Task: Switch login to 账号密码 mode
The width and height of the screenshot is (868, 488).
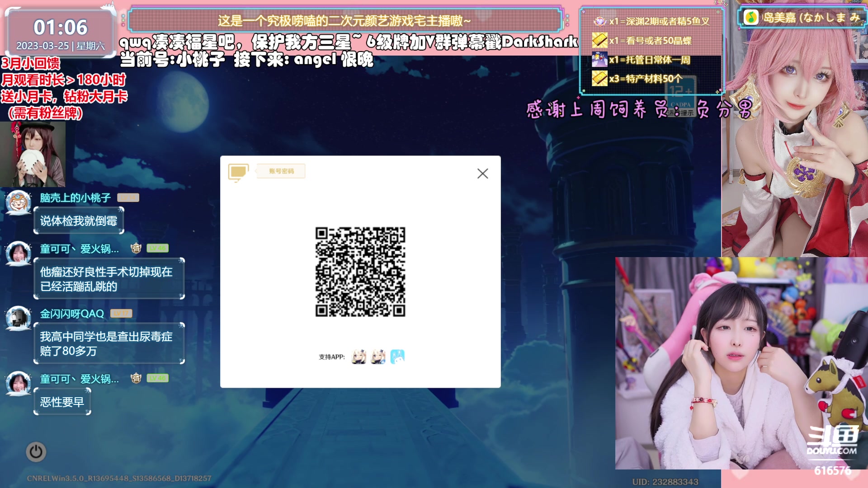Action: pyautogui.click(x=281, y=171)
